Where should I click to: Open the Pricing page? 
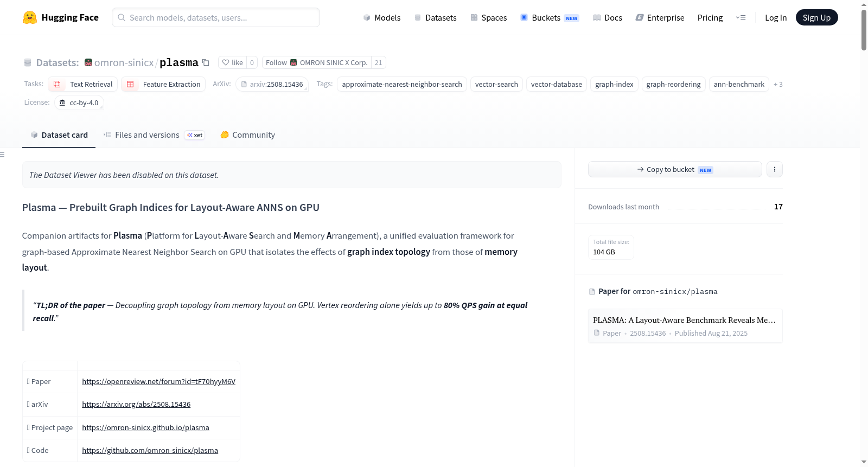(x=710, y=18)
